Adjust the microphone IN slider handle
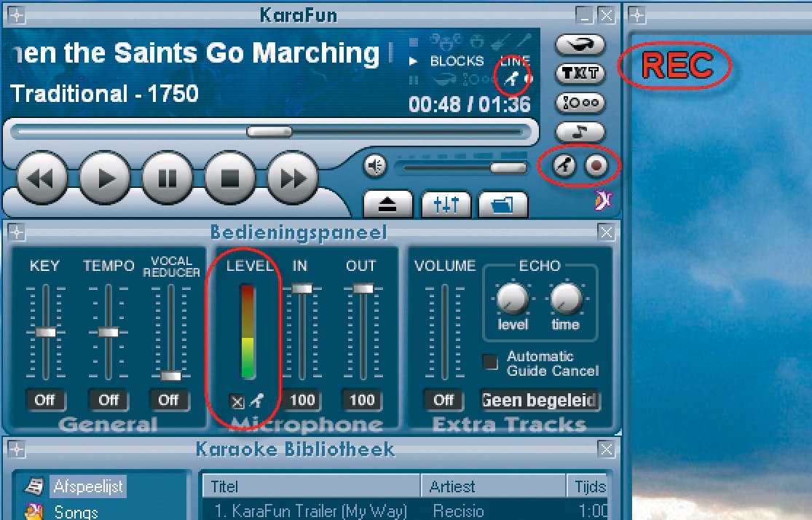The width and height of the screenshot is (812, 520). coord(301,288)
